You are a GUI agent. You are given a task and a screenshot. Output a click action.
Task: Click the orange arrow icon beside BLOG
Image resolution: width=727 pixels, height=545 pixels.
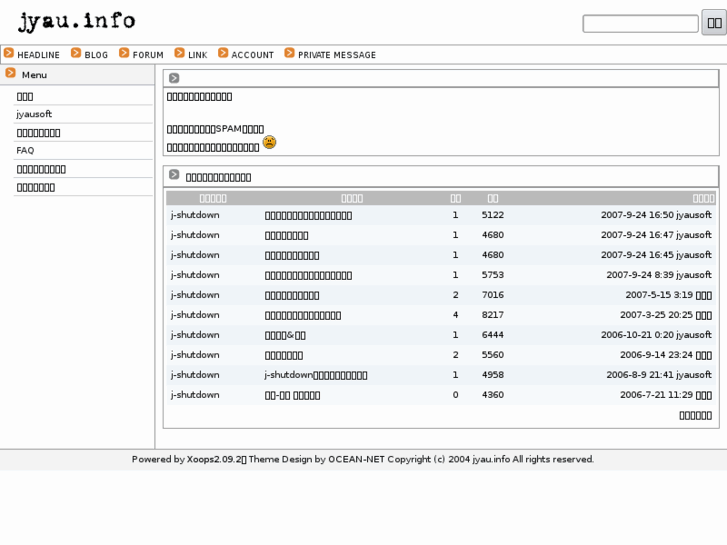(76, 53)
